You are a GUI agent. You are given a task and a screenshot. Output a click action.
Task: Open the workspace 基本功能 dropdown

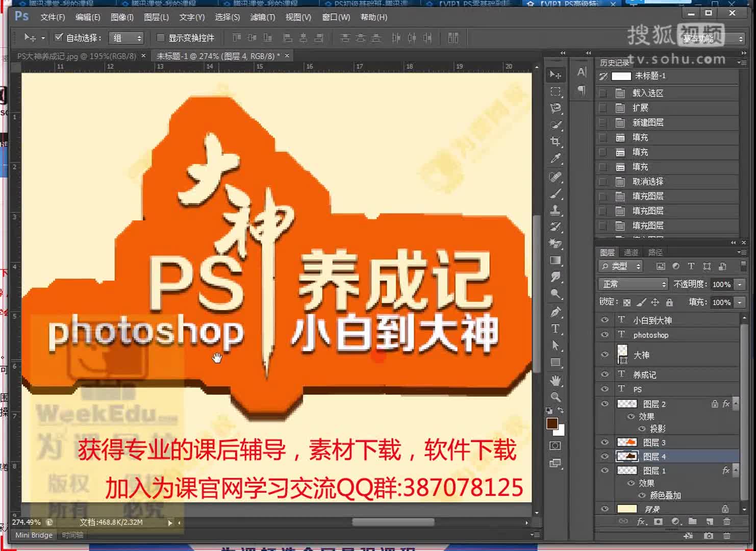[712, 38]
